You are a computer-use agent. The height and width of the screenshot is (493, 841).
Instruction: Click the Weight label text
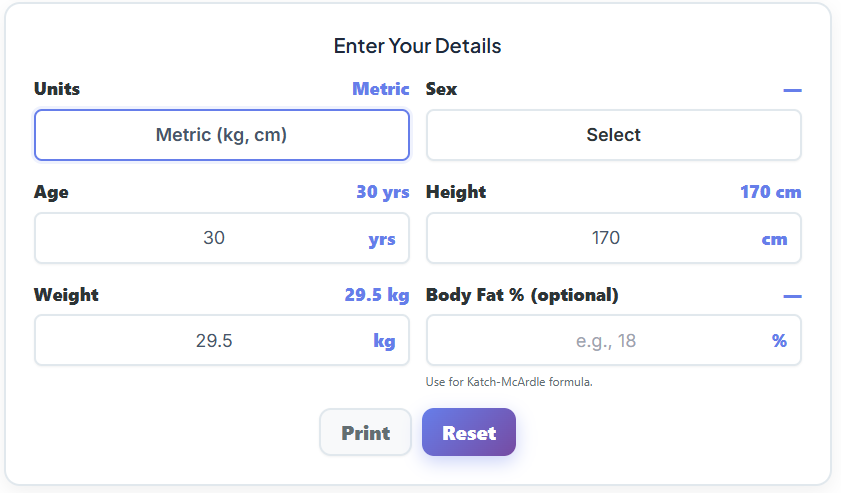point(66,295)
